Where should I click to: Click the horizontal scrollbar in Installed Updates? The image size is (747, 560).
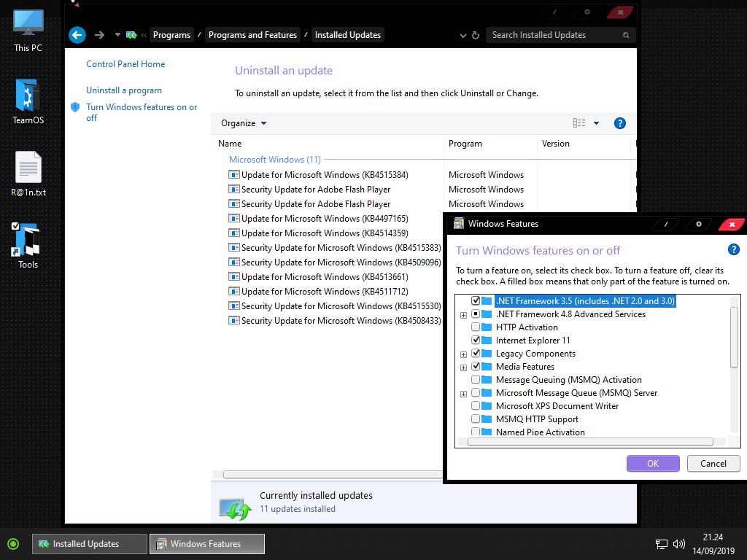[x=333, y=474]
